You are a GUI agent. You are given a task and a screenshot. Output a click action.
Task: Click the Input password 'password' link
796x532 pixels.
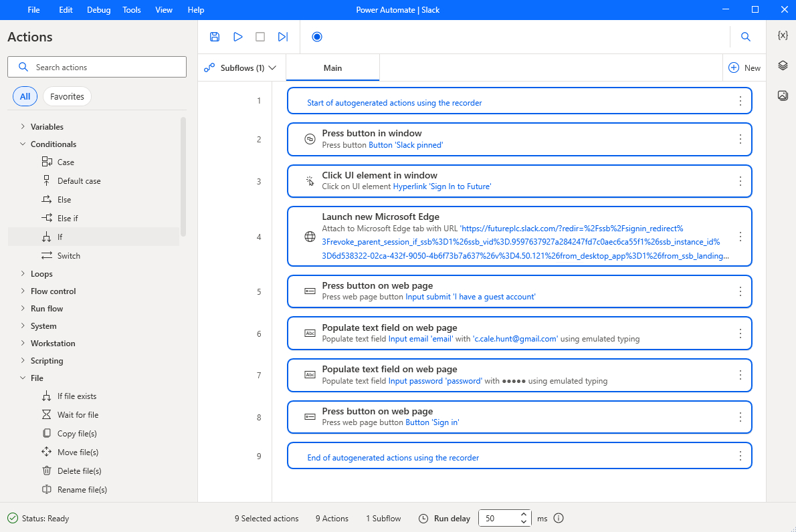[x=435, y=381]
